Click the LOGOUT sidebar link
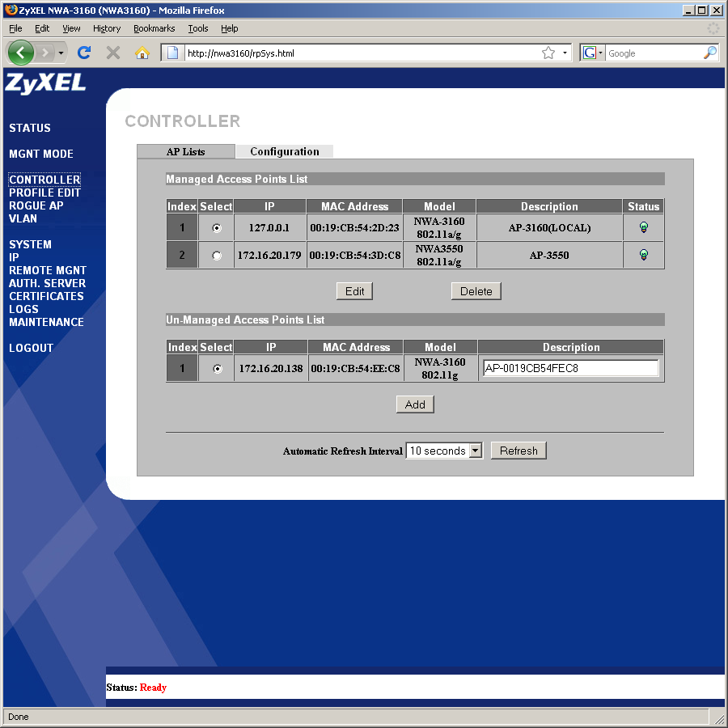 [31, 348]
